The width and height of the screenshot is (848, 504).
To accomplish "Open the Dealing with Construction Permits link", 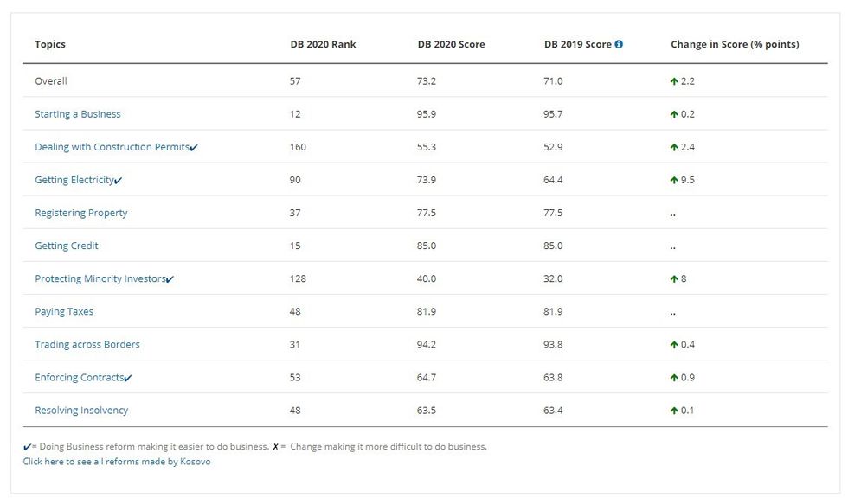I will click(112, 147).
